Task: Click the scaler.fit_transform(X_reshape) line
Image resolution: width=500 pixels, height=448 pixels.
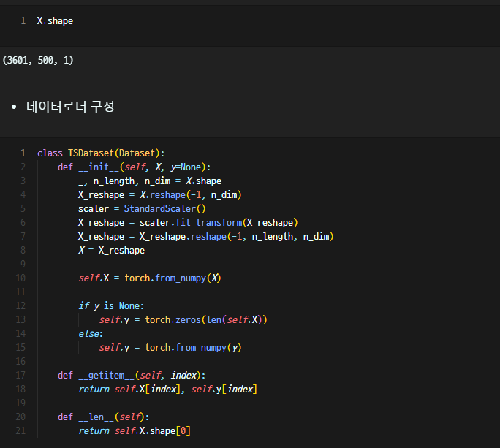Action: [x=188, y=222]
